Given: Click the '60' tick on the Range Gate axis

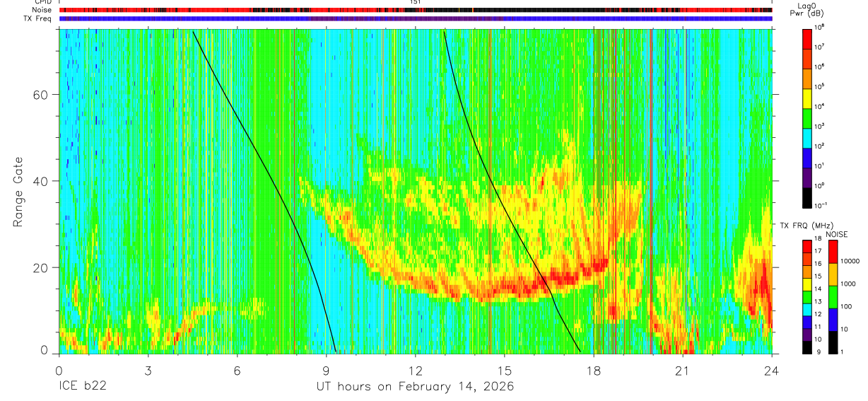Looking at the screenshot, I should coord(40,95).
